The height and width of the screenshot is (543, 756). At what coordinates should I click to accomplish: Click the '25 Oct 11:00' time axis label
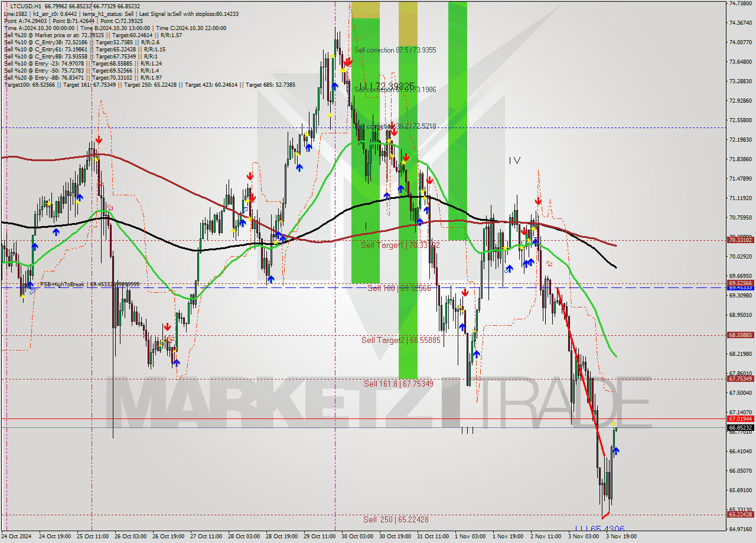tap(92, 537)
